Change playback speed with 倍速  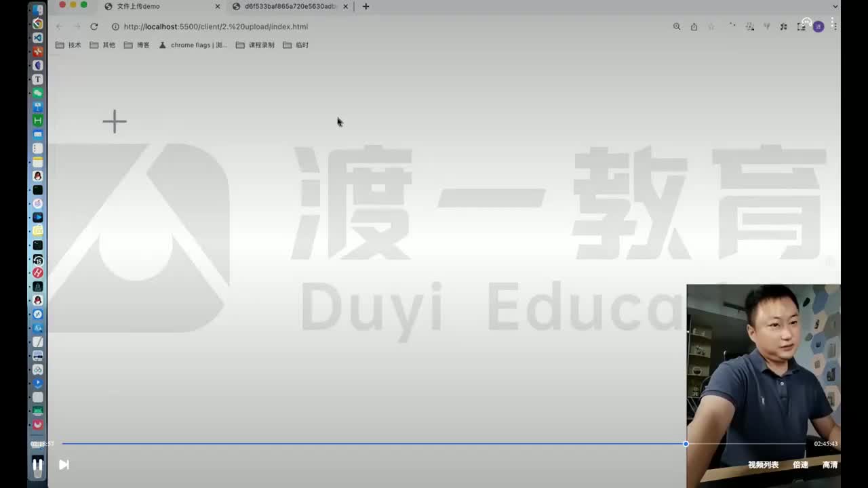(801, 465)
